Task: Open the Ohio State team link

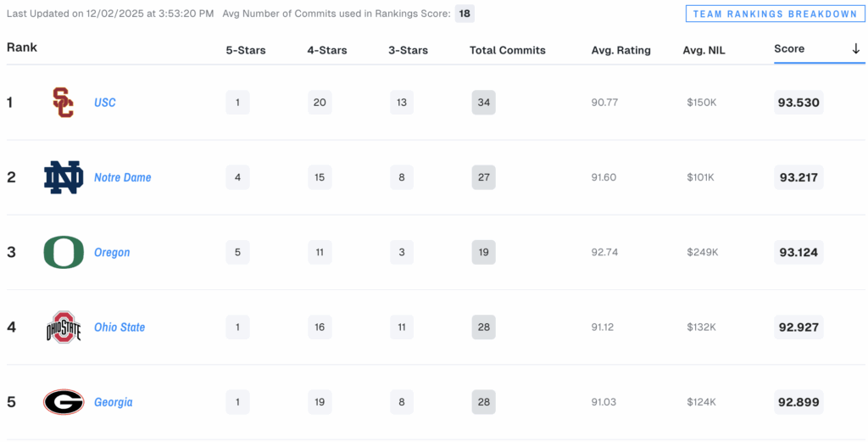Action: coord(120,327)
